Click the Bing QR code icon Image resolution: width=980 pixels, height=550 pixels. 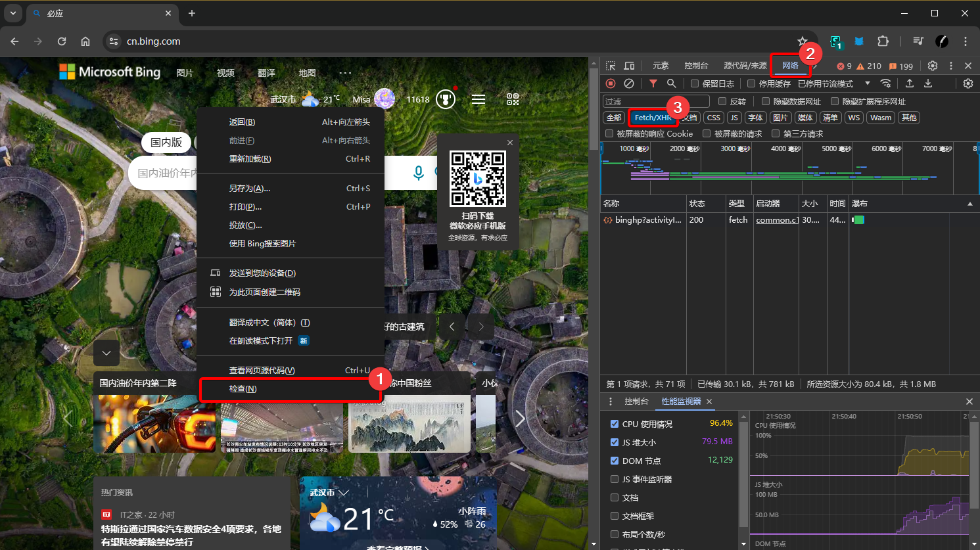click(x=513, y=99)
